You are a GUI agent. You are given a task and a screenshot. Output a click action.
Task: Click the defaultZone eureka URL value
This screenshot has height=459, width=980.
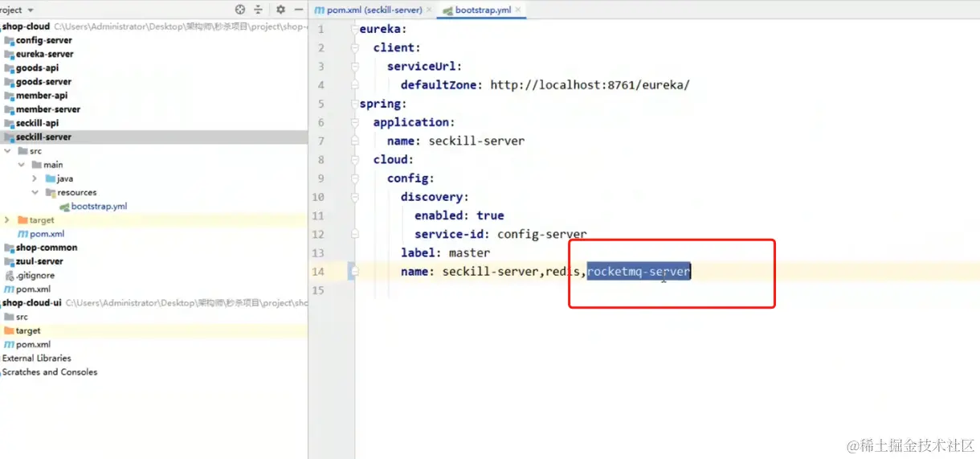coord(590,84)
